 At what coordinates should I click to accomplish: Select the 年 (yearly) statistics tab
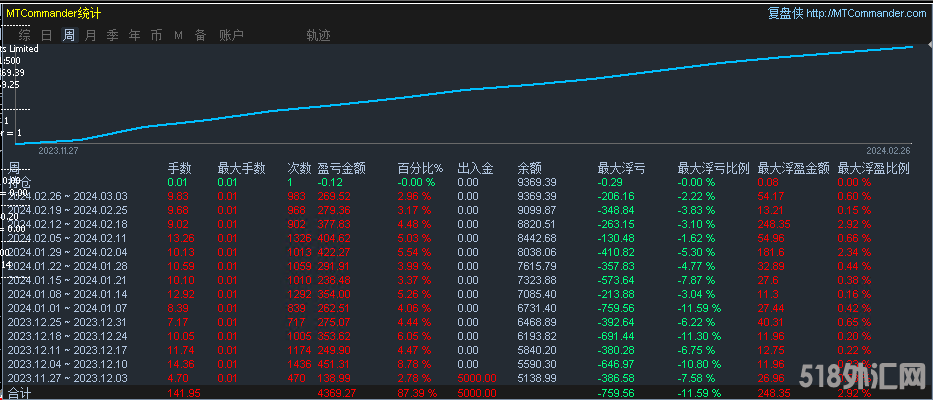(x=134, y=35)
